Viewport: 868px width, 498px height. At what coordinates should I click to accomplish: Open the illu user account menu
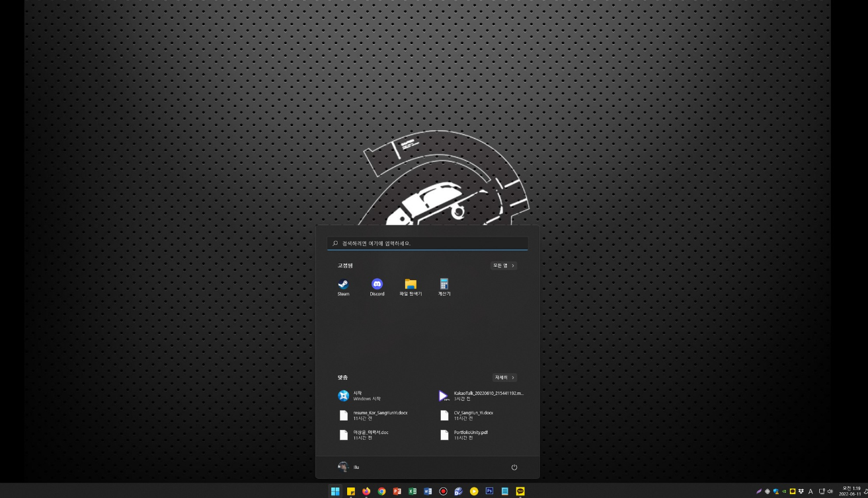tap(348, 467)
